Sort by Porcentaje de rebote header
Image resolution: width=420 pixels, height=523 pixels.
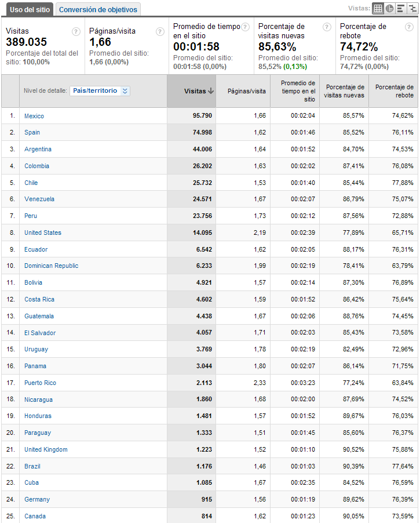coord(395,91)
